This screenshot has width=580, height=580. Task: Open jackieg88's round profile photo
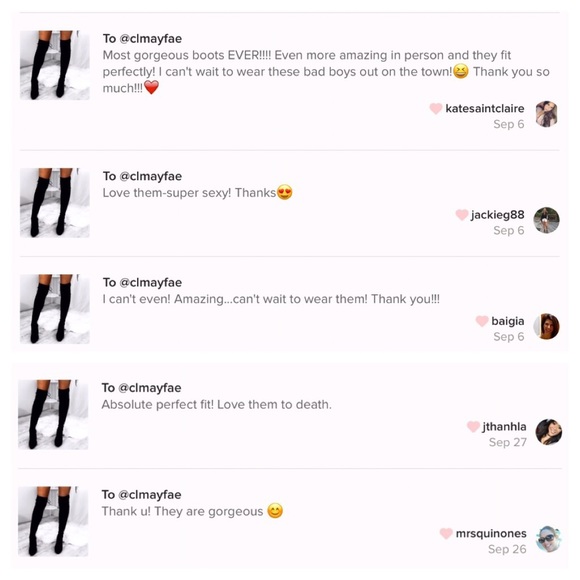(546, 220)
